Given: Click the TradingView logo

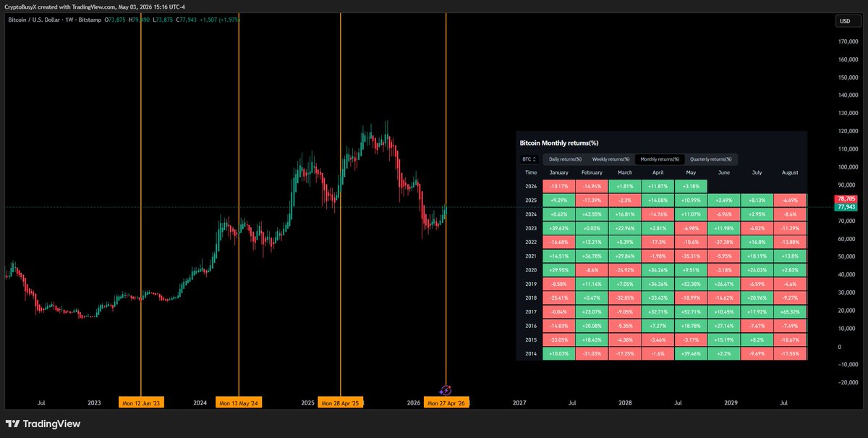Looking at the screenshot, I should pos(43,424).
